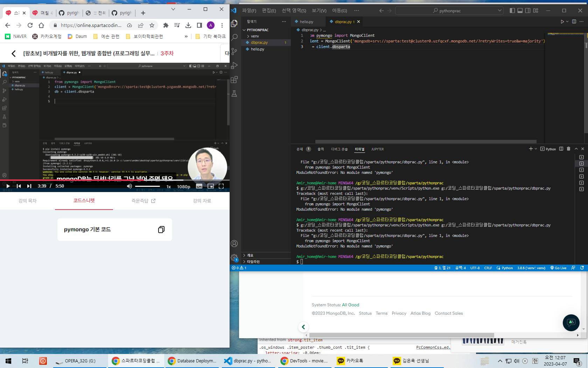Kill the terminal with the trash icon
588x368 pixels.
[x=568, y=149]
